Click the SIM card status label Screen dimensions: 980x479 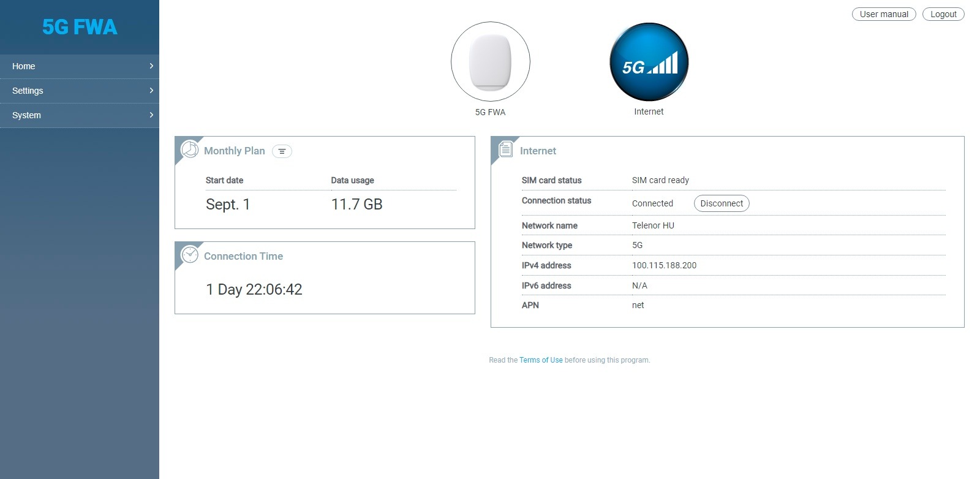(x=551, y=180)
